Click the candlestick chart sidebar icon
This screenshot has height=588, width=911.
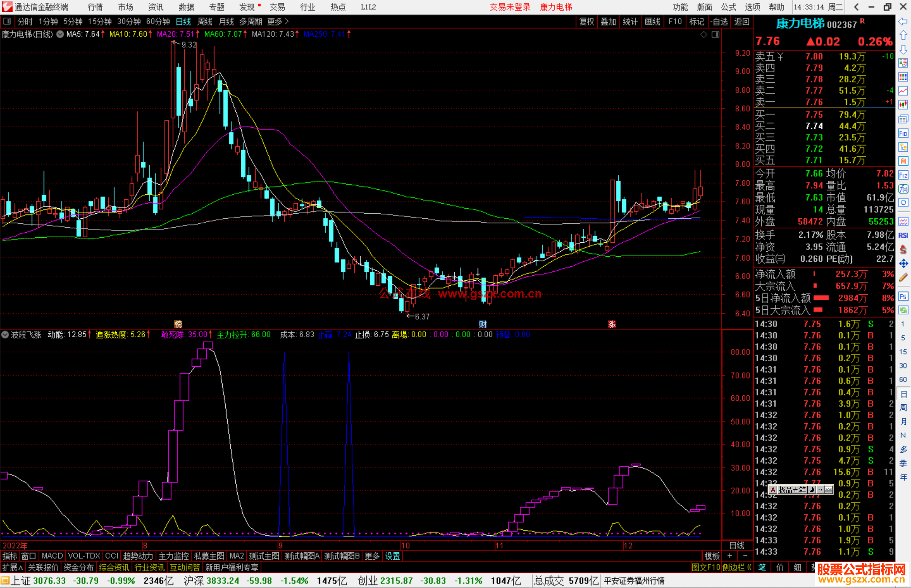pyautogui.click(x=903, y=105)
